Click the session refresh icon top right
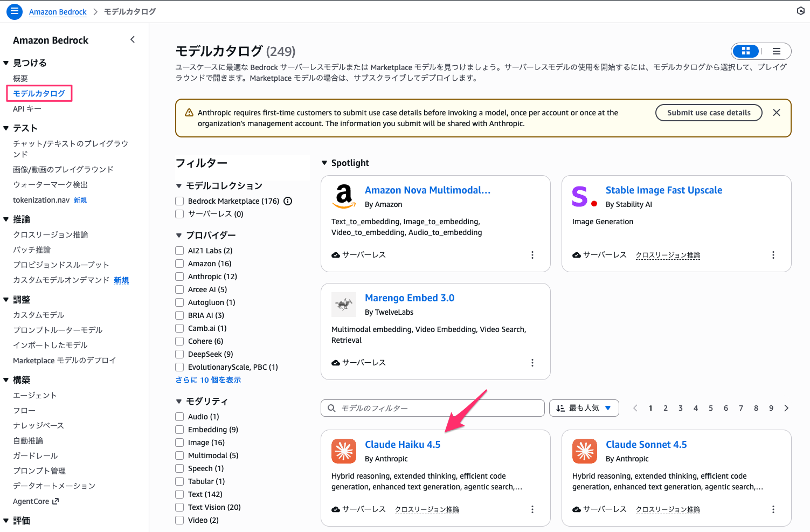The image size is (810, 532). [801, 11]
